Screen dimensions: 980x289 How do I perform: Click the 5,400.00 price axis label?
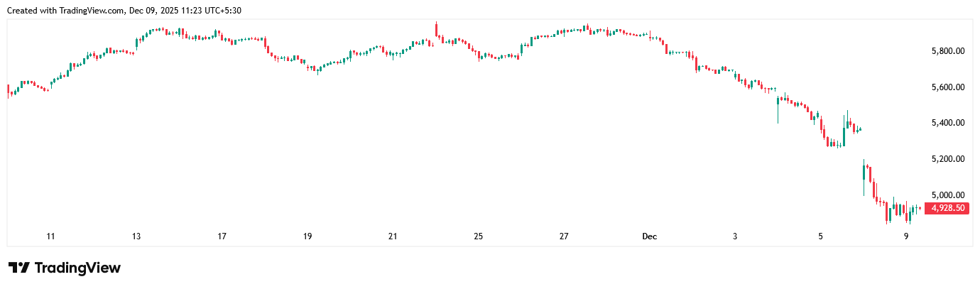(947, 123)
